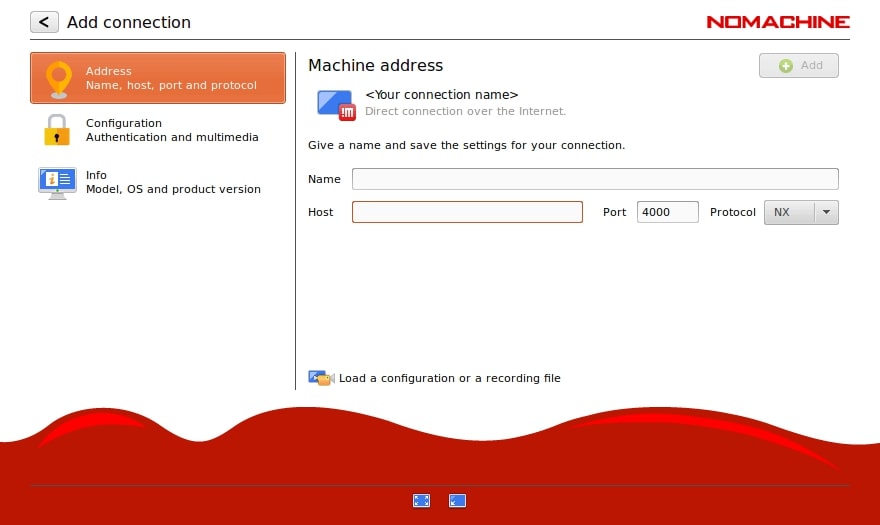The image size is (880, 525).
Task: Click the green plus icon on Add
Action: coord(786,66)
